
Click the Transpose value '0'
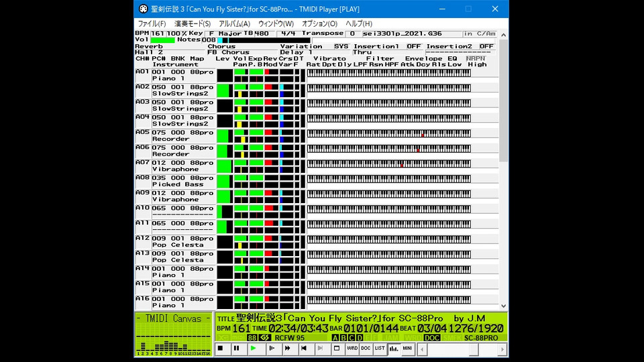[352, 34]
